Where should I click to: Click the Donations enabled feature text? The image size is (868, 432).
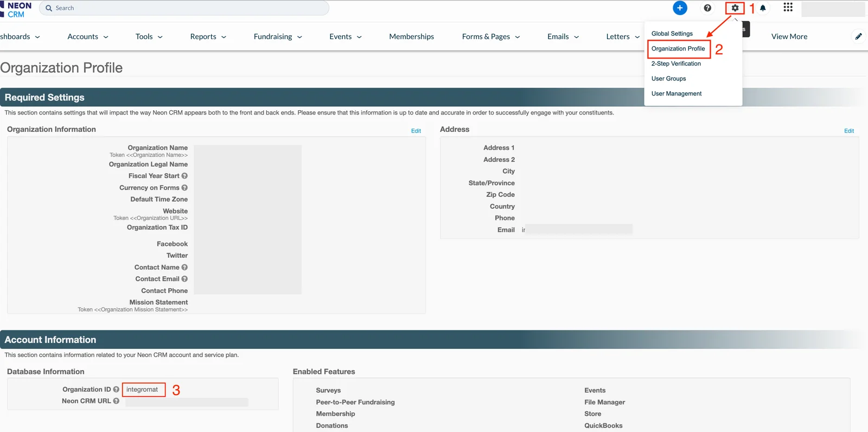click(332, 425)
